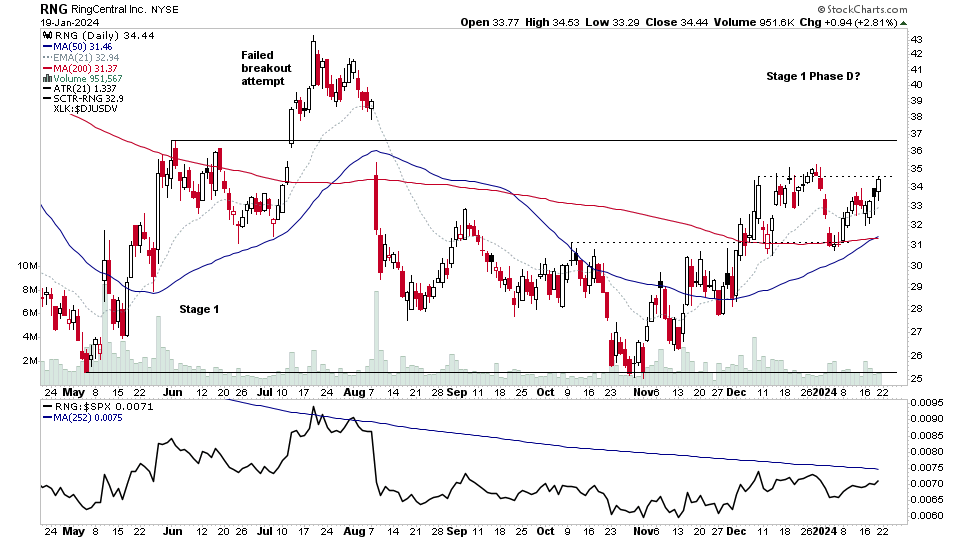Click the 0.0095 relative strength axis label
Viewport: 960px width, 540px height.
[926, 403]
